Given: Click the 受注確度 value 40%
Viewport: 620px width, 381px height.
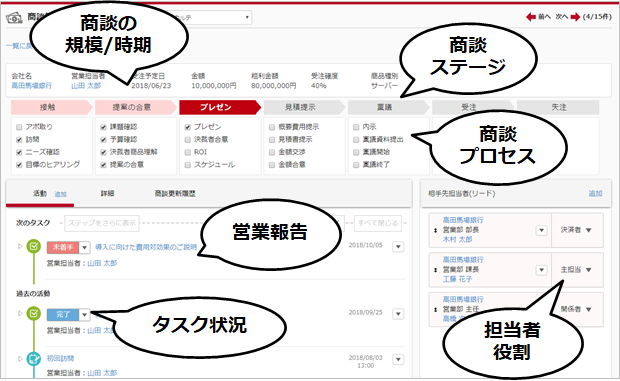Looking at the screenshot, I should (319, 86).
